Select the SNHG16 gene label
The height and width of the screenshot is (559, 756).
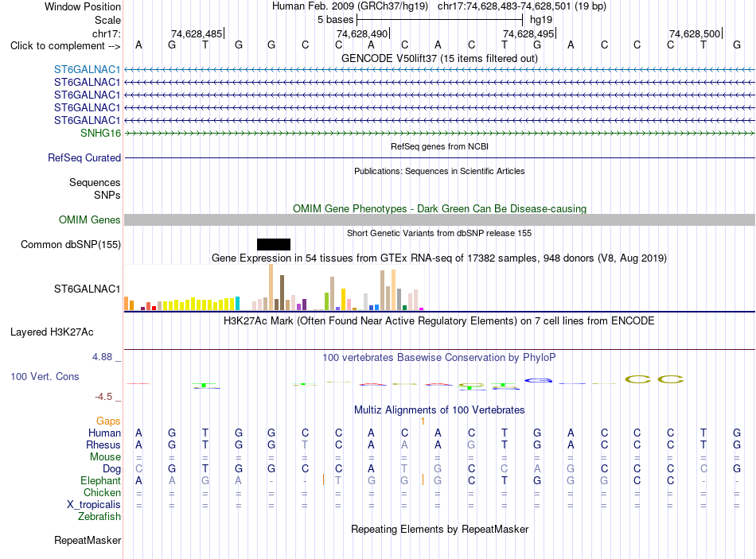(x=100, y=133)
